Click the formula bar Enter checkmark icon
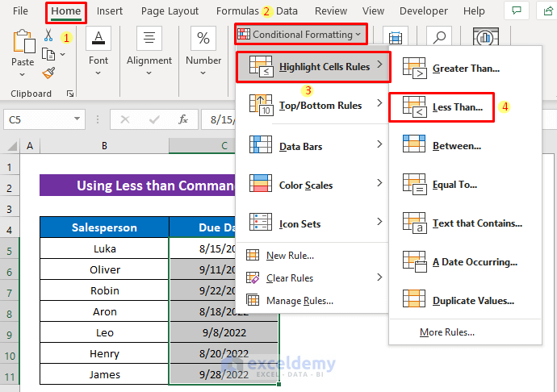This screenshot has height=392, width=557. 154,119
